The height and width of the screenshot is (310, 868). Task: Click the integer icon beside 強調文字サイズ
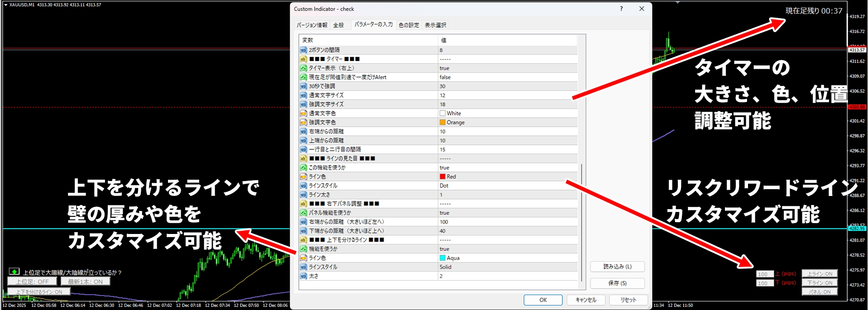pos(303,104)
